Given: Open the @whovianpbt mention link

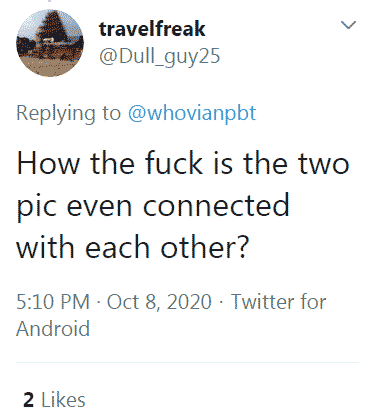Looking at the screenshot, I should pyautogui.click(x=192, y=113).
